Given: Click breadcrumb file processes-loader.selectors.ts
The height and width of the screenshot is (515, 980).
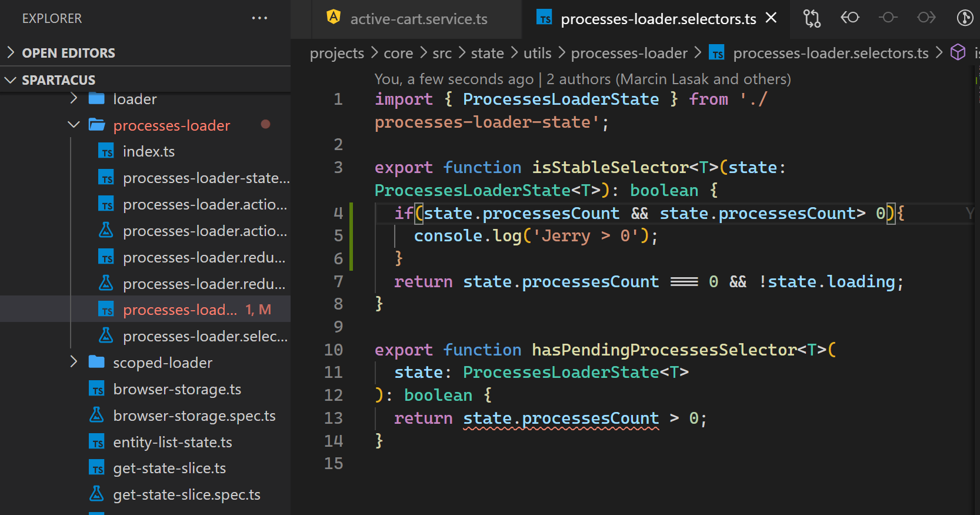Looking at the screenshot, I should 831,53.
